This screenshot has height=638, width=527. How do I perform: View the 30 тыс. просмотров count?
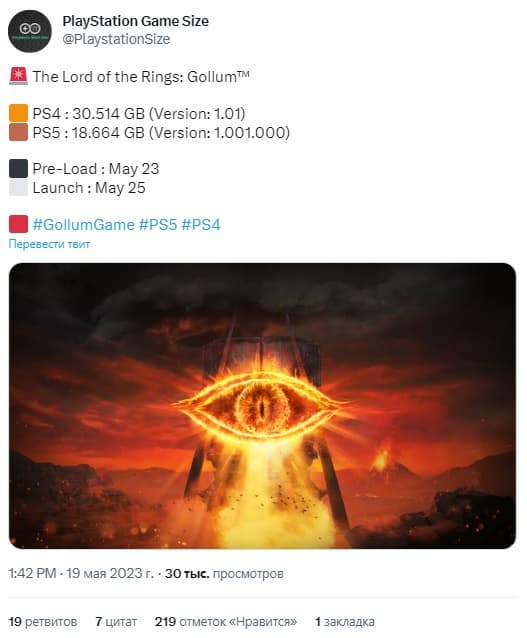(x=224, y=573)
